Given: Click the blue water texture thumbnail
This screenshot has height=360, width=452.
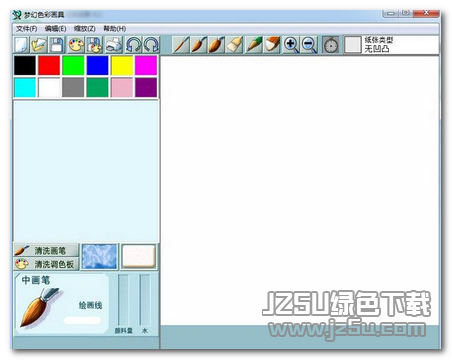Looking at the screenshot, I should [100, 256].
